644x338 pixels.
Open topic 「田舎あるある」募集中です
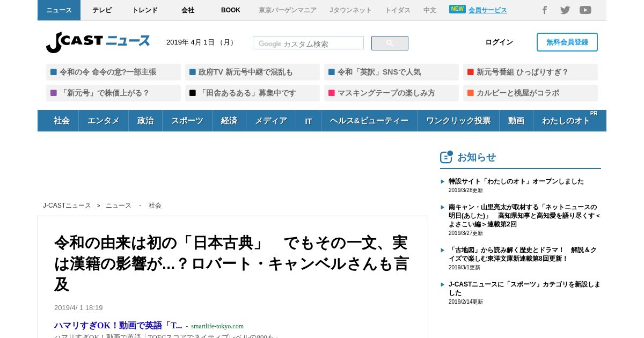coord(252,93)
